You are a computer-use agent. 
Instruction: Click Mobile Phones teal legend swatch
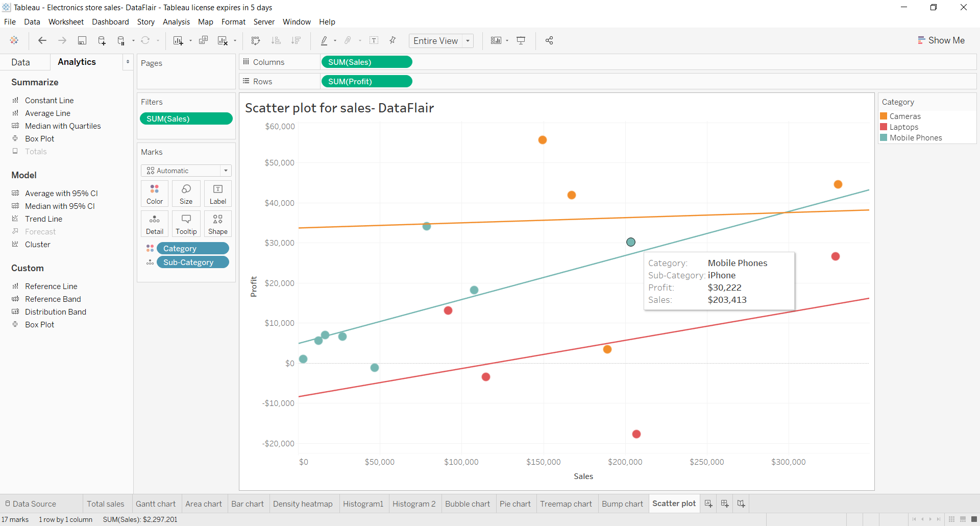(884, 137)
